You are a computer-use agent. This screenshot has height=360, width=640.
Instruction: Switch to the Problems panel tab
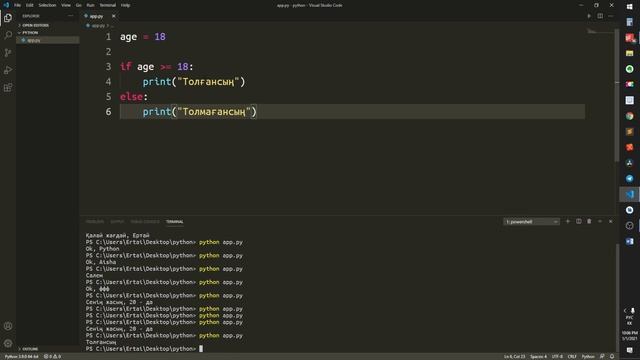coord(95,222)
